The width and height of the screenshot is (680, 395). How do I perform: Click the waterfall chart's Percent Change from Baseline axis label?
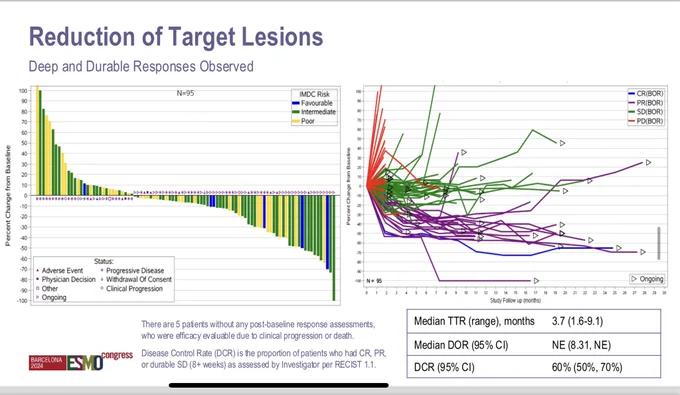[x=8, y=196]
